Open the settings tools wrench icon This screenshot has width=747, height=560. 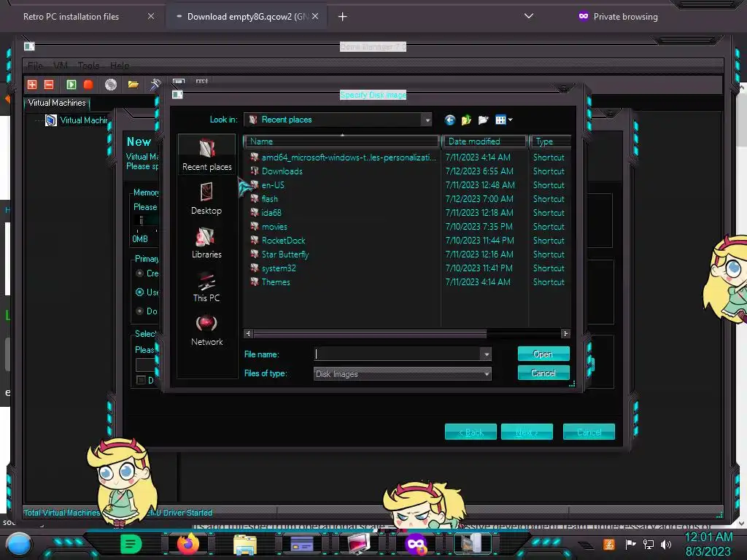(x=155, y=85)
